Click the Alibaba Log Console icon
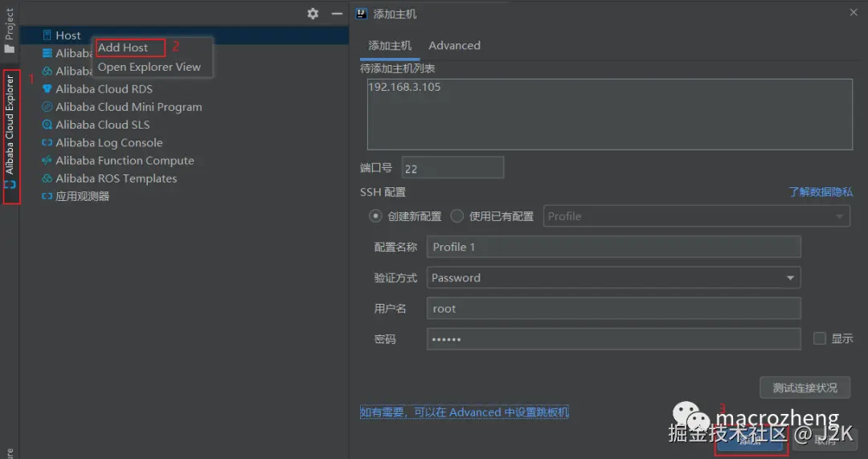Screen dimensions: 868x459 point(47,143)
